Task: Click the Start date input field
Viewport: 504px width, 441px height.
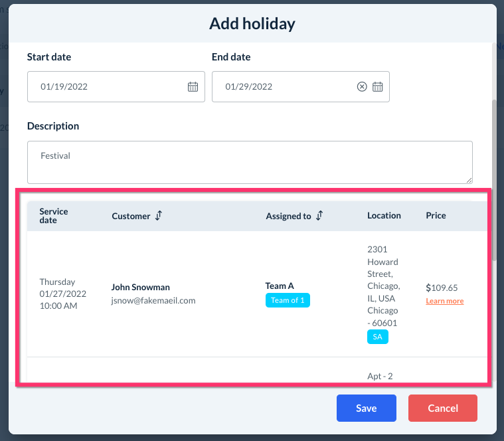Action: coord(106,86)
